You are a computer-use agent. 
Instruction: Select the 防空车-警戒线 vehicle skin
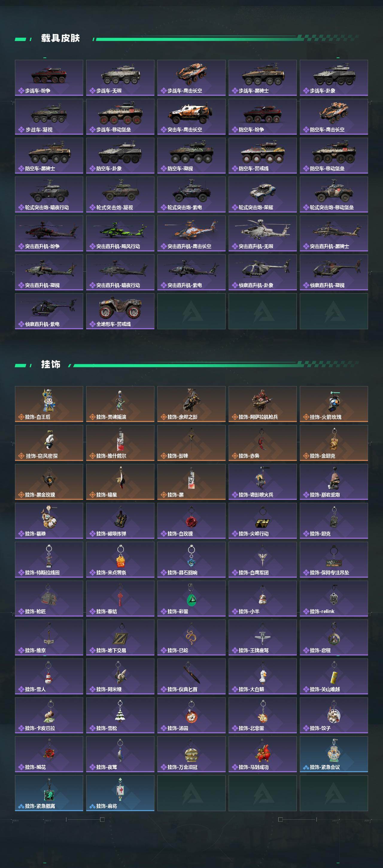262,156
